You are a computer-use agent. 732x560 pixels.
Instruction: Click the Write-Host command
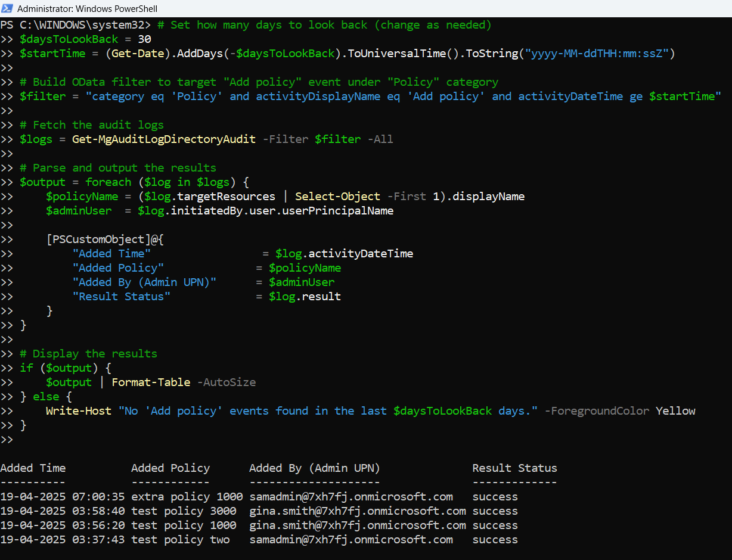pyautogui.click(x=79, y=411)
